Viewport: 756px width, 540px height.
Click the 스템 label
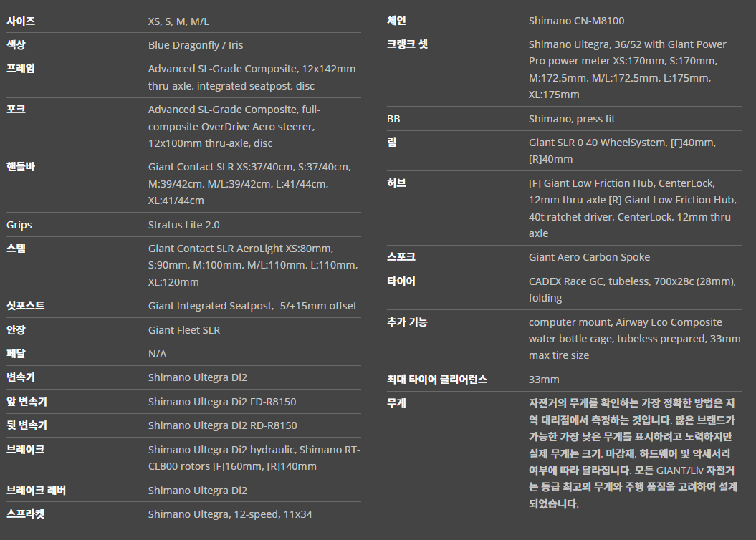coord(16,248)
